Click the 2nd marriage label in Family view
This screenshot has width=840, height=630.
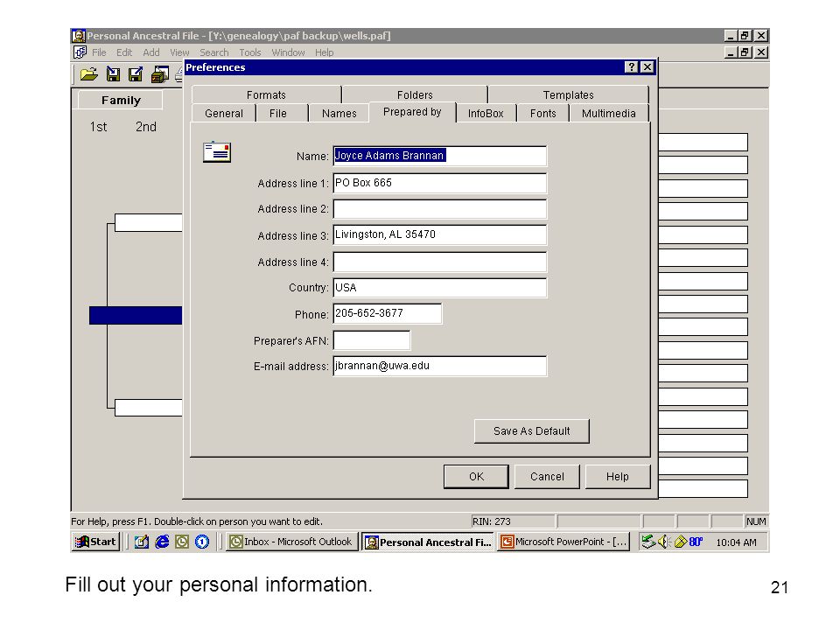146,127
